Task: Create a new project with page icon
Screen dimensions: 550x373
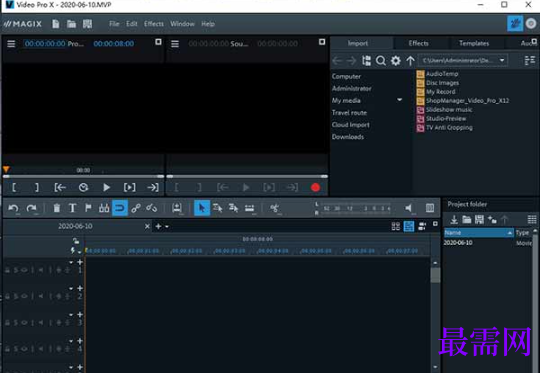Action: pyautogui.click(x=55, y=24)
